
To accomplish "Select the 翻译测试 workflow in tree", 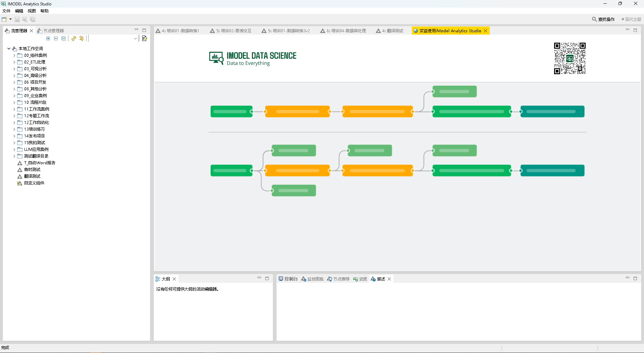I will click(32, 176).
